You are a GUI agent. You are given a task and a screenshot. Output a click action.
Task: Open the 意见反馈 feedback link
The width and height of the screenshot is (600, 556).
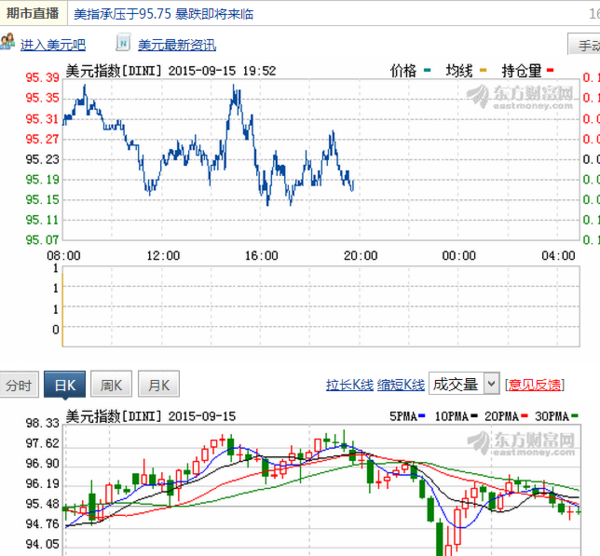point(535,385)
